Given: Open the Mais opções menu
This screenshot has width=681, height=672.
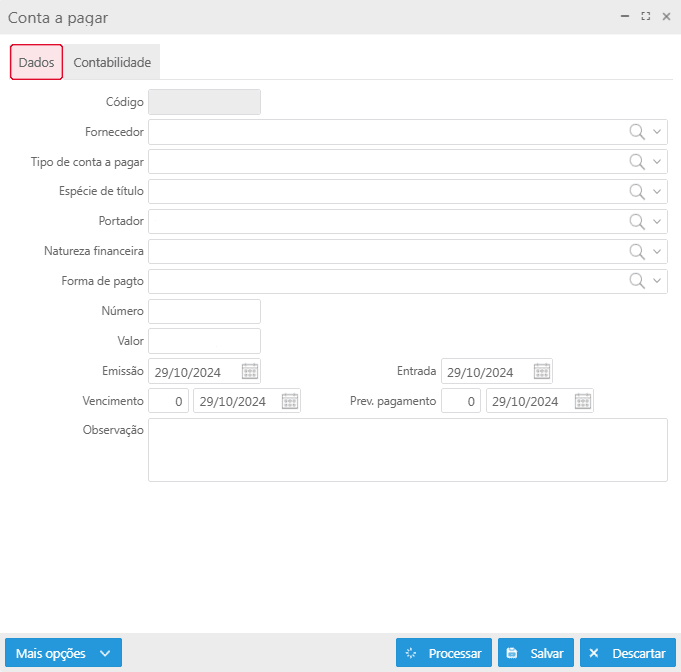Looking at the screenshot, I should 63,653.
